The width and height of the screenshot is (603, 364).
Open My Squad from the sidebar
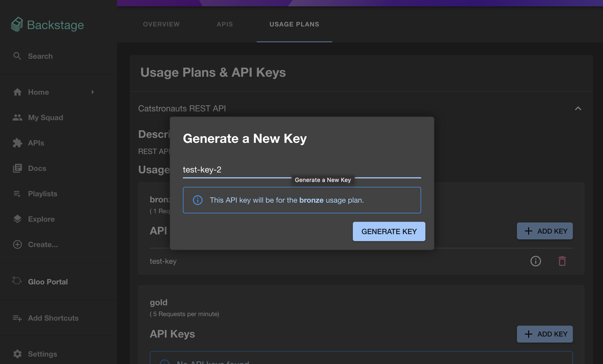tap(46, 117)
